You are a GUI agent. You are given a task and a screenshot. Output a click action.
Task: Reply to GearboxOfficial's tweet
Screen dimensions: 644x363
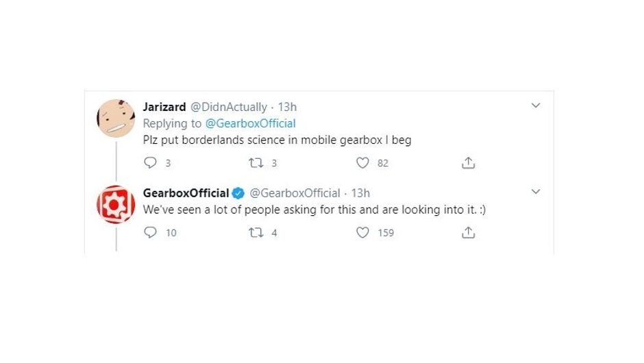150,233
